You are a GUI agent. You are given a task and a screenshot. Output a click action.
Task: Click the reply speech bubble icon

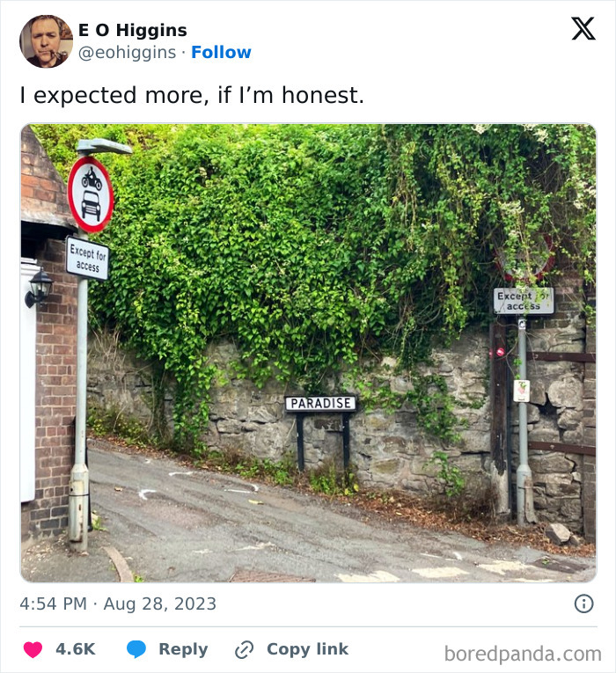[x=136, y=649]
